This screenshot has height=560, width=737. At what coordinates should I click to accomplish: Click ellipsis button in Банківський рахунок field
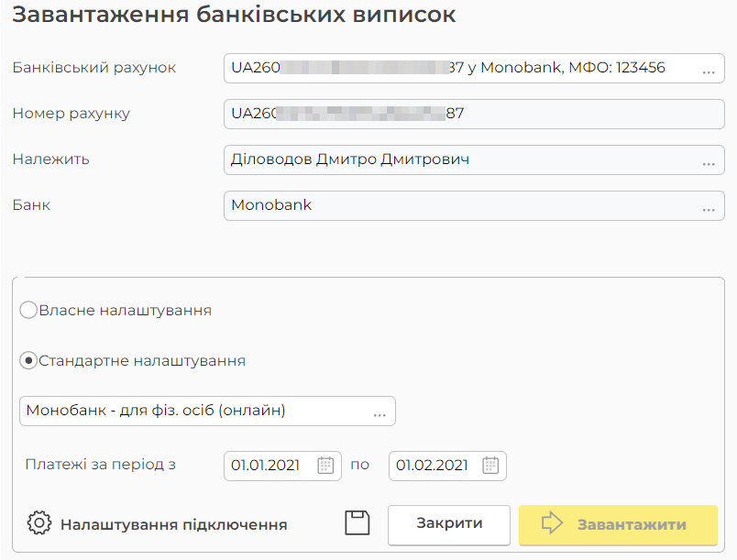[x=708, y=70]
